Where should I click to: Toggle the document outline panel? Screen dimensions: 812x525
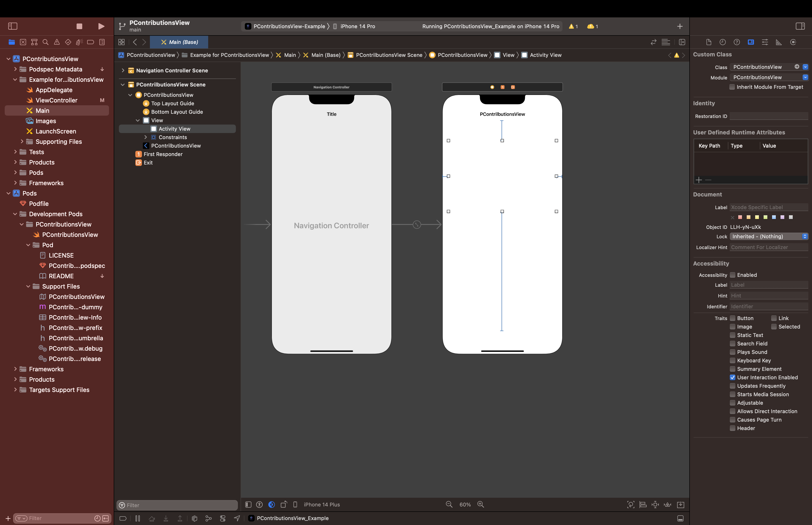click(248, 505)
